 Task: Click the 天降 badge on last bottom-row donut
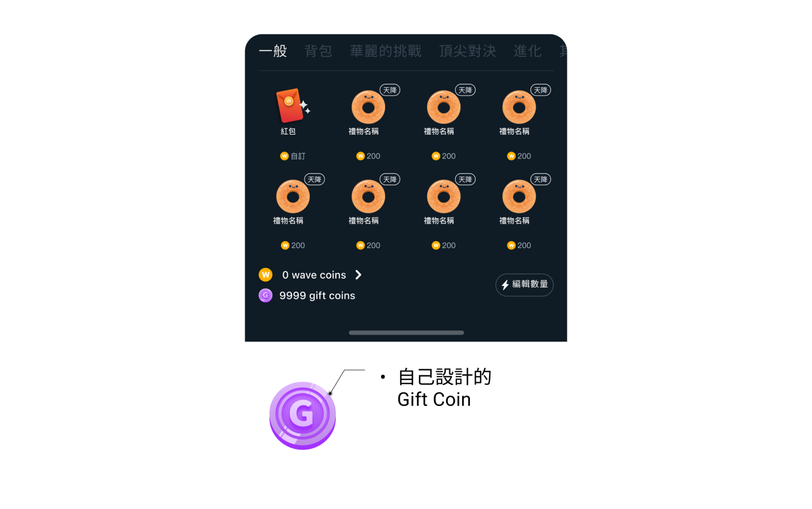point(541,179)
